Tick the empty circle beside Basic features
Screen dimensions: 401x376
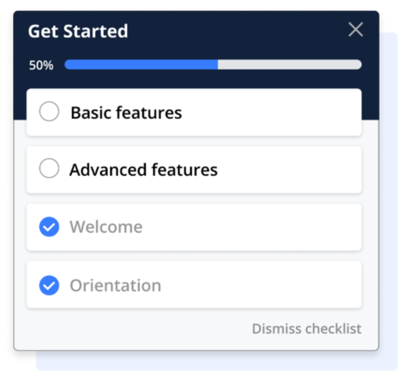[49, 111]
